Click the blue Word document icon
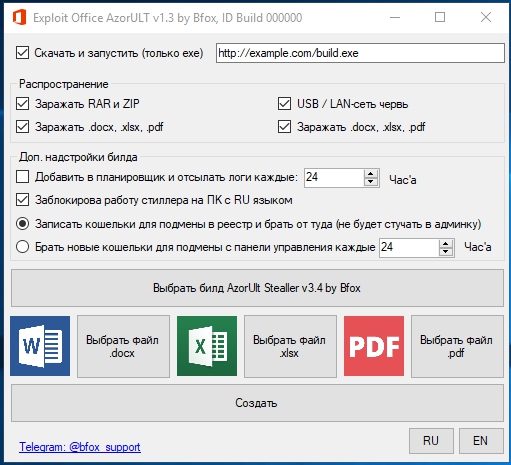Screen dimensions: 511x465 tap(40, 346)
